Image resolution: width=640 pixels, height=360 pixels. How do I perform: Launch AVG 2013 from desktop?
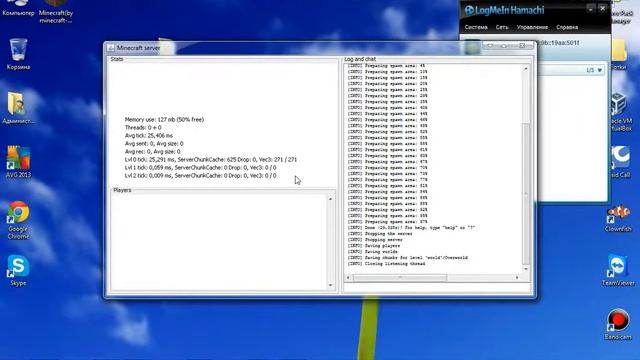point(18,158)
